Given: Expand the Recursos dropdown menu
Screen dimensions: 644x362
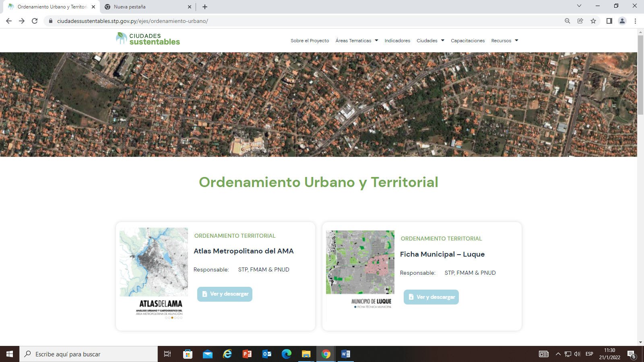Looking at the screenshot, I should point(504,41).
